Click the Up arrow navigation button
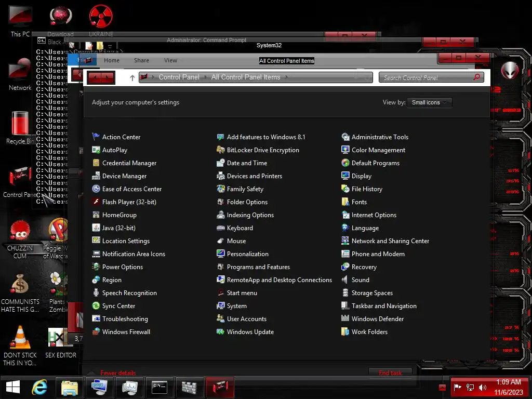 [132, 78]
